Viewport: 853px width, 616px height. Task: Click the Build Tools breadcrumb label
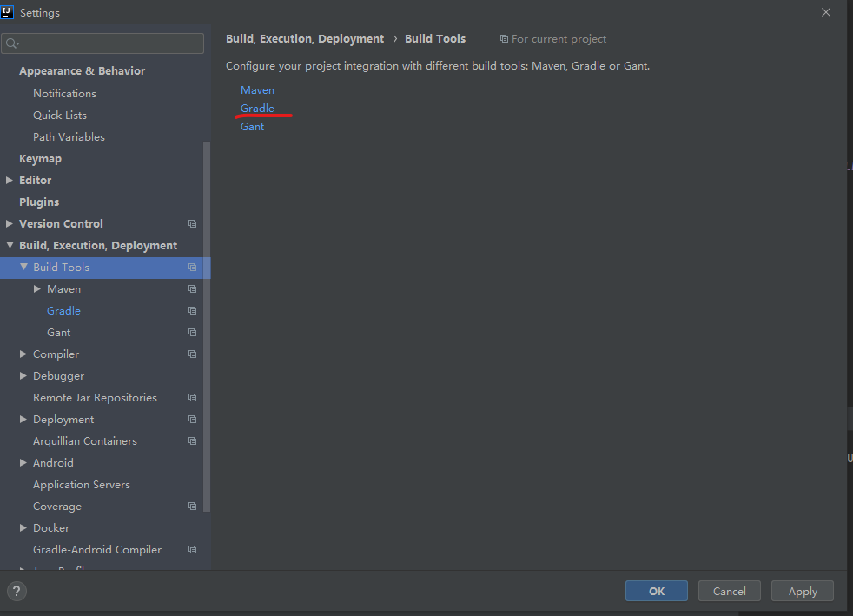(x=434, y=38)
